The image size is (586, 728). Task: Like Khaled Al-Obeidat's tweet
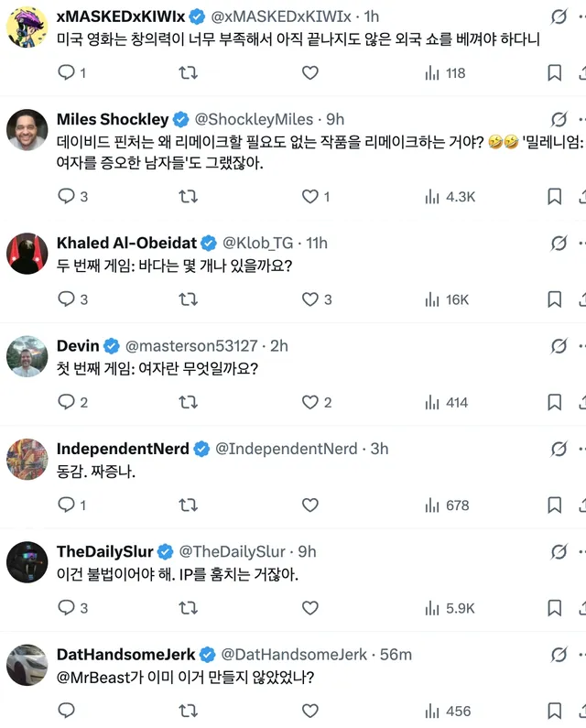(x=310, y=299)
